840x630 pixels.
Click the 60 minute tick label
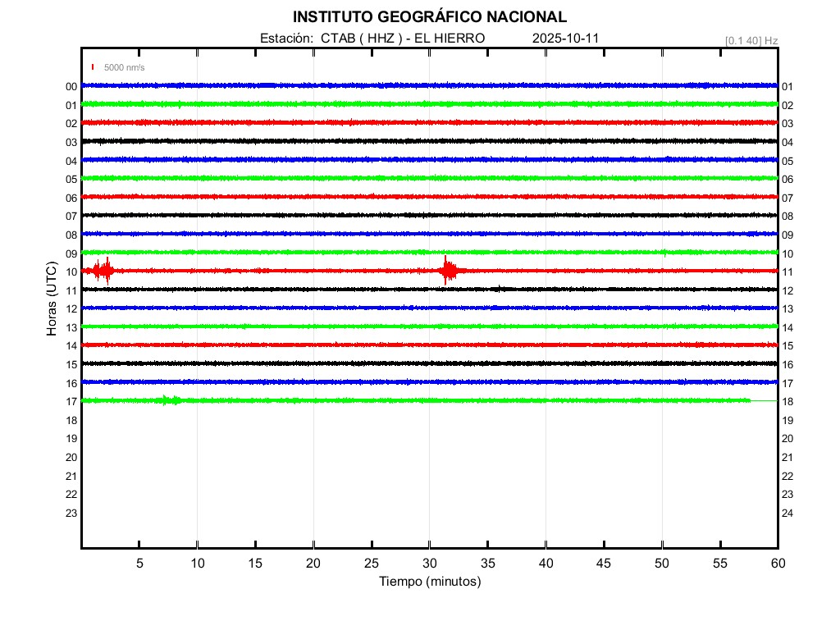point(777,563)
